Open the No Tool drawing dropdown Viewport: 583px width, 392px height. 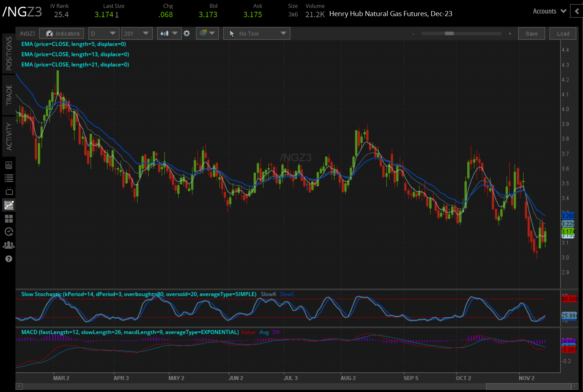coord(257,34)
